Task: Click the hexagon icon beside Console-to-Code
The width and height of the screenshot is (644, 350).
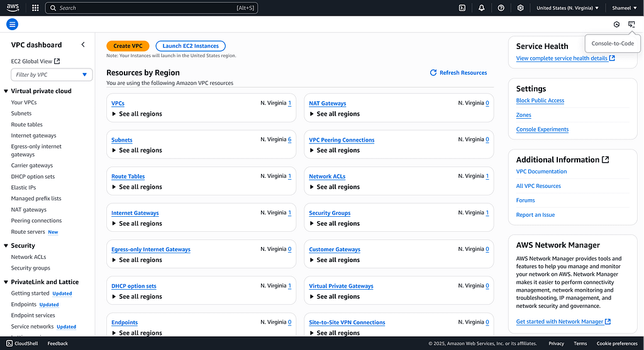Action: pyautogui.click(x=616, y=25)
